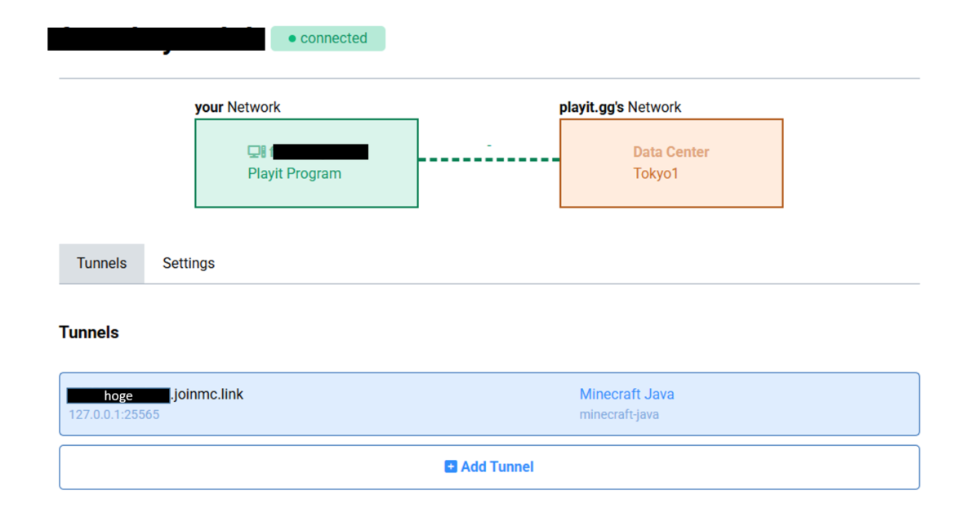Click the Tokyo1 data center name
The width and height of the screenshot is (980, 522).
point(656,173)
